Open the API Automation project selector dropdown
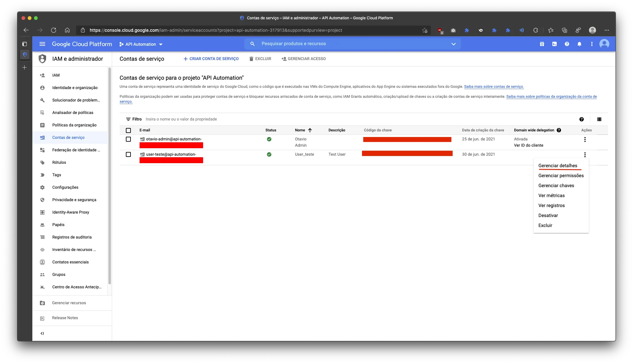 pyautogui.click(x=141, y=44)
